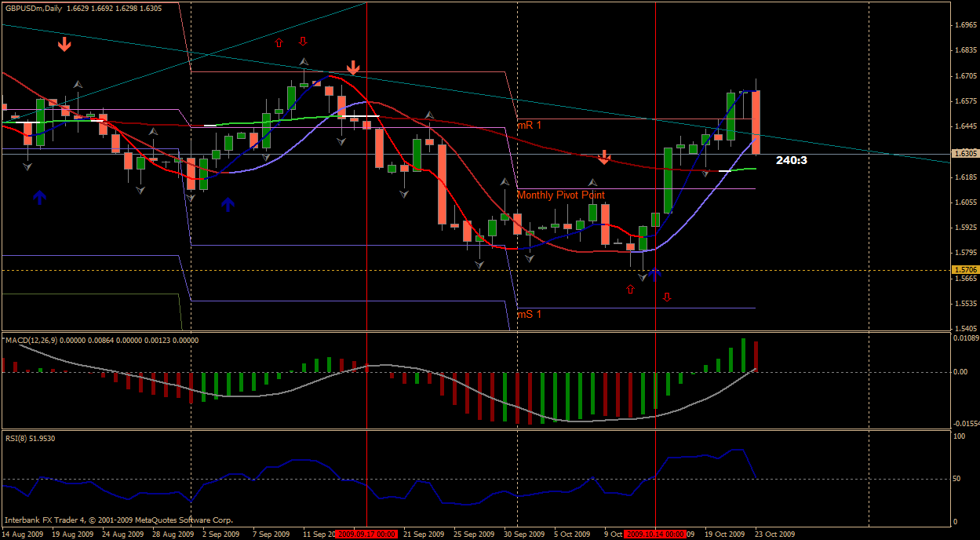Image resolution: width=980 pixels, height=540 pixels.
Task: Click the 1.6305 current price tag
Action: (x=964, y=154)
